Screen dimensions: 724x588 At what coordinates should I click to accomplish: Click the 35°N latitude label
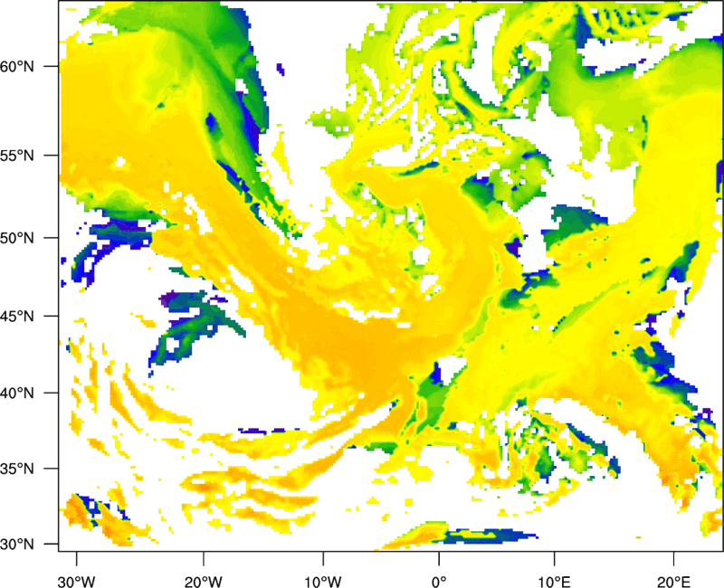(x=17, y=469)
